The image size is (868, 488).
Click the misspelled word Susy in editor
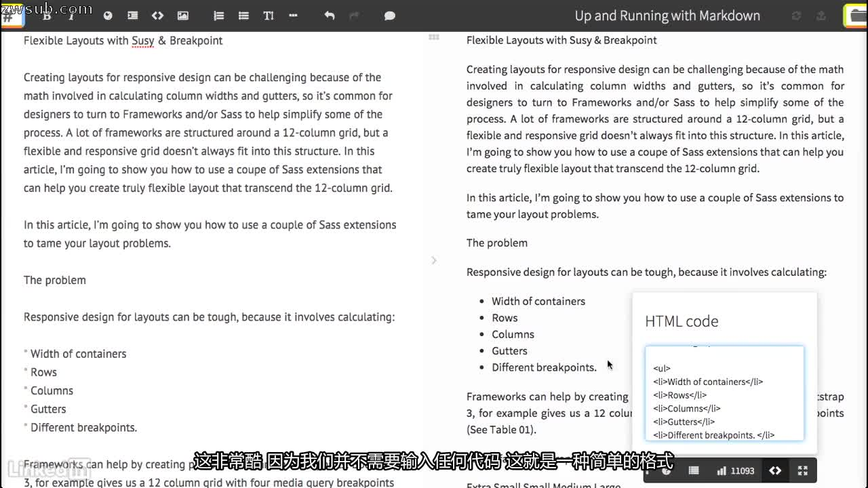(143, 41)
